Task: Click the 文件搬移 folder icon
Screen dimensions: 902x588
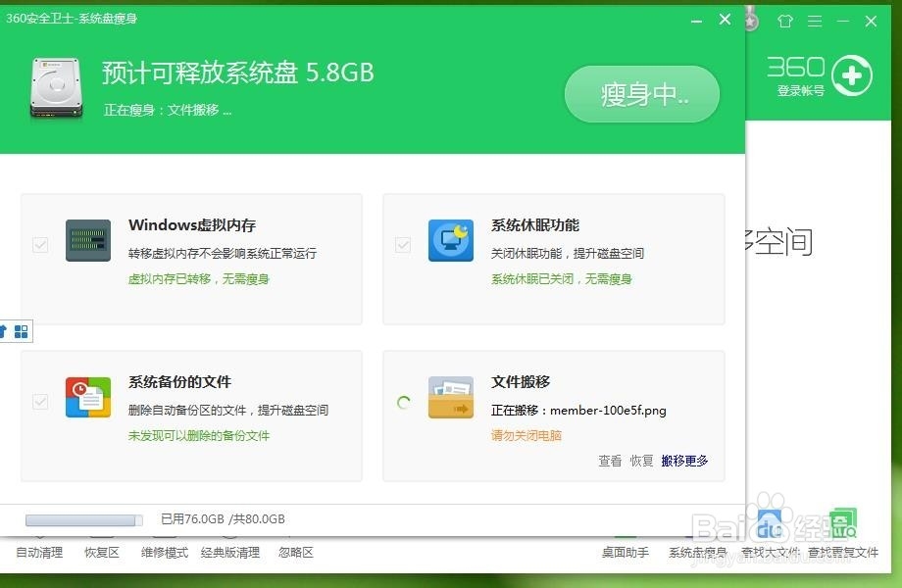Action: (x=451, y=397)
